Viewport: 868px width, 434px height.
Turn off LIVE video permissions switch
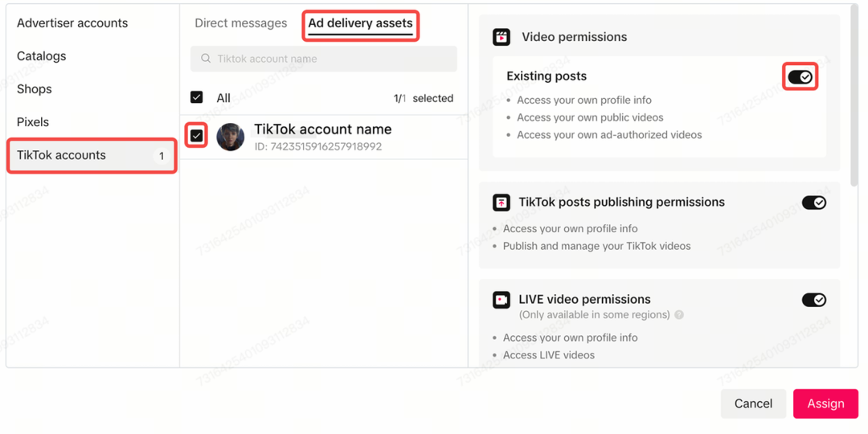click(x=813, y=300)
